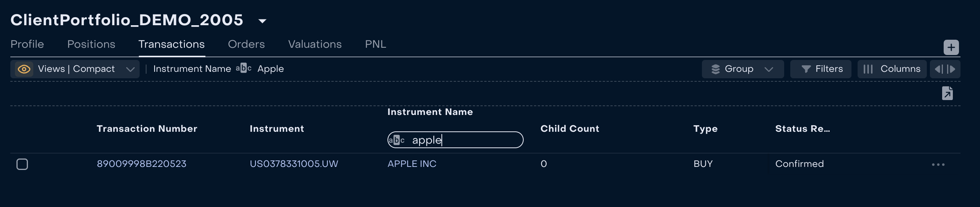Open the three-dots row actions menu
The width and height of the screenshot is (980, 207).
pyautogui.click(x=938, y=165)
